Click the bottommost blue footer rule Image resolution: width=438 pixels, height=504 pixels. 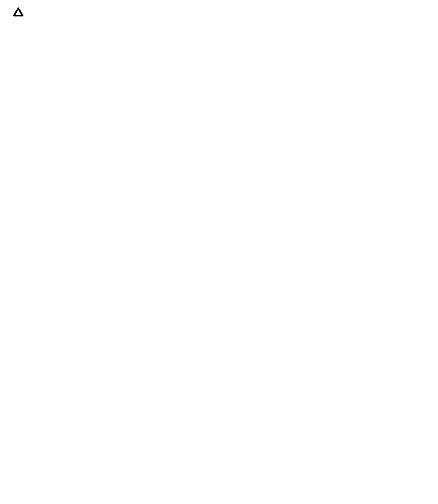(219, 504)
